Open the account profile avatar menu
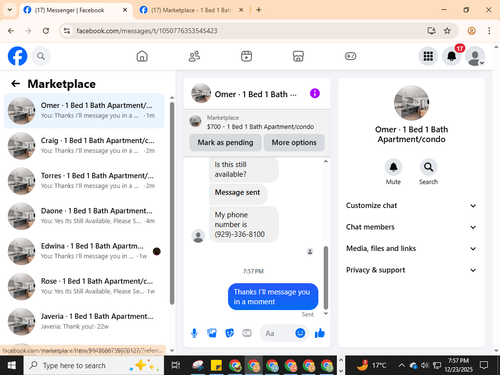500x375 pixels. 475,56
